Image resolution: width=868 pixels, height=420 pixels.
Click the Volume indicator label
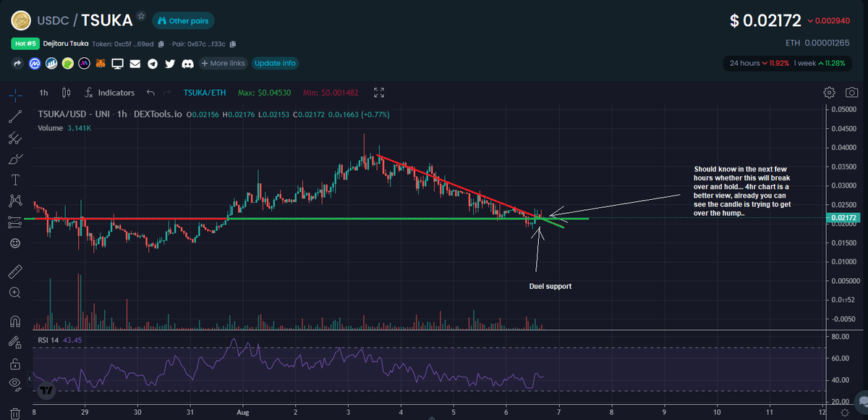50,128
